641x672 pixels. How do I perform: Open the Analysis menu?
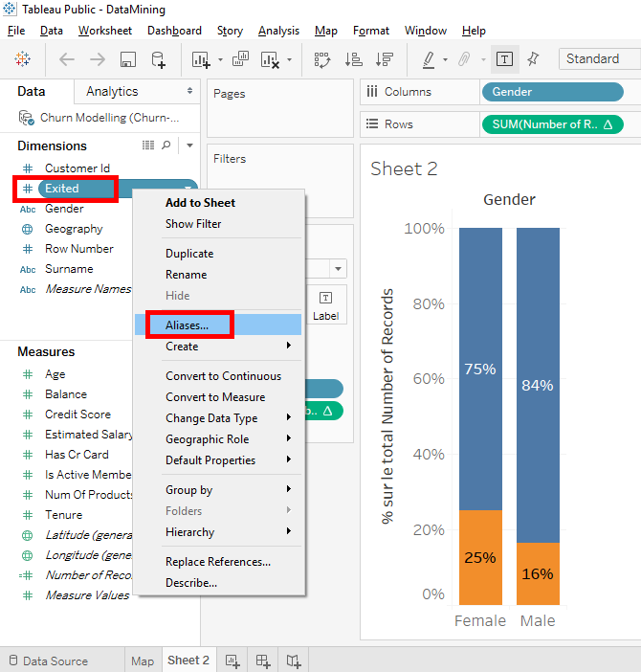[x=278, y=31]
